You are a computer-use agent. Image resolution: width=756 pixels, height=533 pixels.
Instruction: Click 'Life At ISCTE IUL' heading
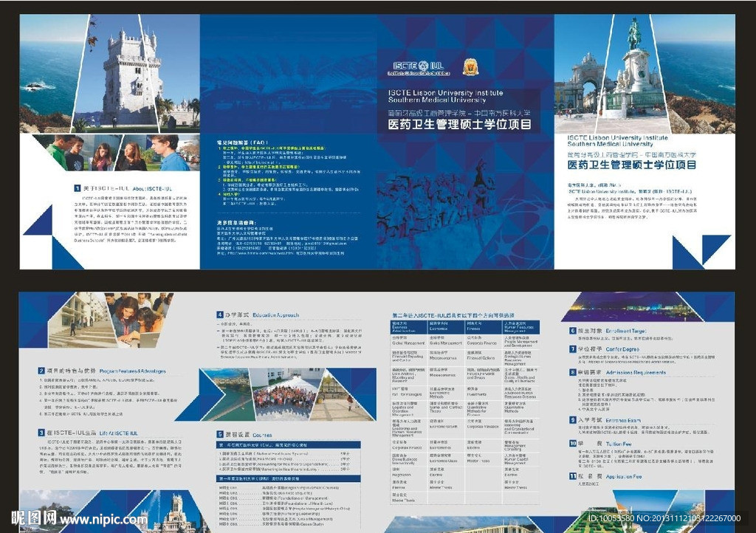click(119, 433)
